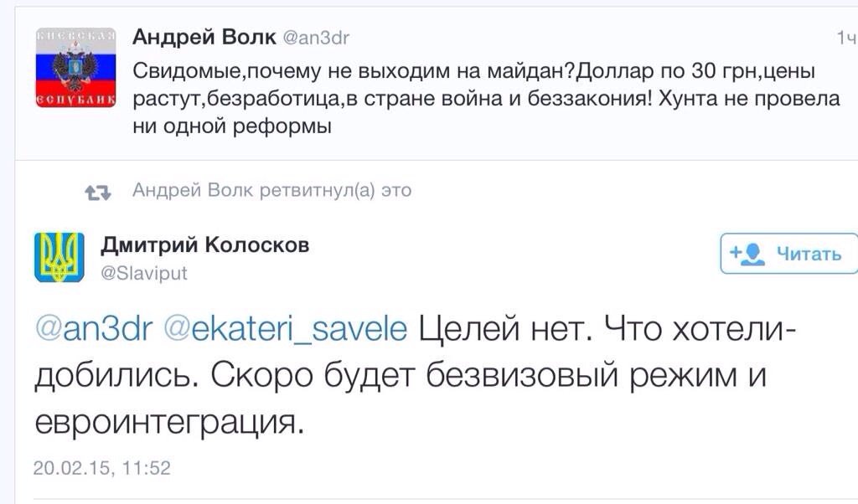The height and width of the screenshot is (504, 858).
Task: Open the Дмитрий Колосков profile name
Action: (x=205, y=245)
